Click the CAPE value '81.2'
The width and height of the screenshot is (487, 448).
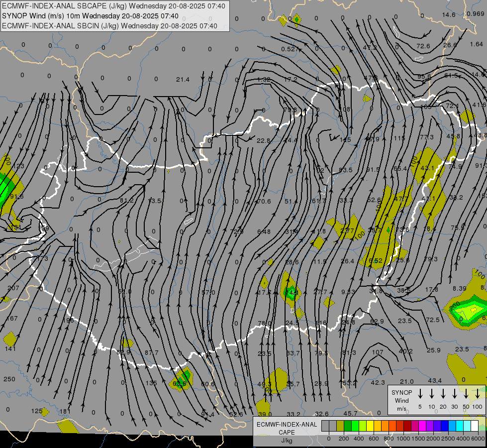[127, 201]
